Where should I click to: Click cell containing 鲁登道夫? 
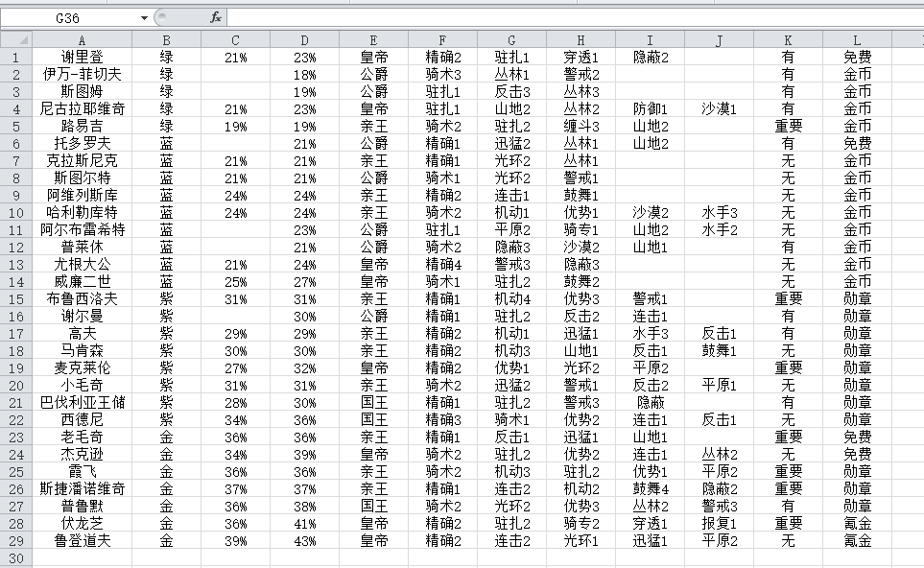tap(82, 540)
